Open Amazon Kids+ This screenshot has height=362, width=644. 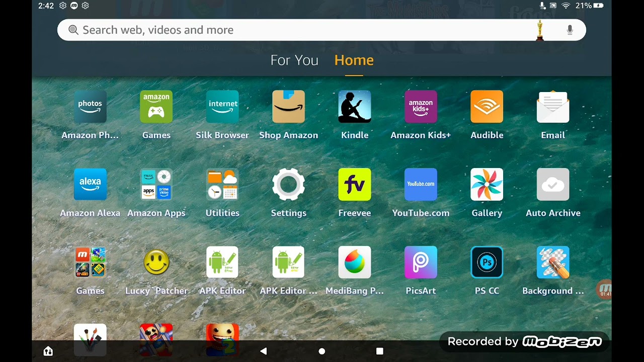[x=421, y=107]
